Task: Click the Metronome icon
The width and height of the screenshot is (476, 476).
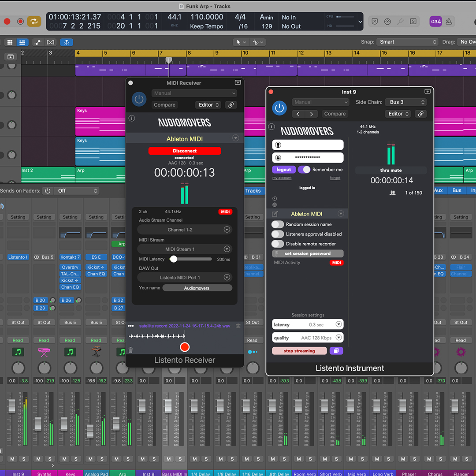Action: pos(449,22)
